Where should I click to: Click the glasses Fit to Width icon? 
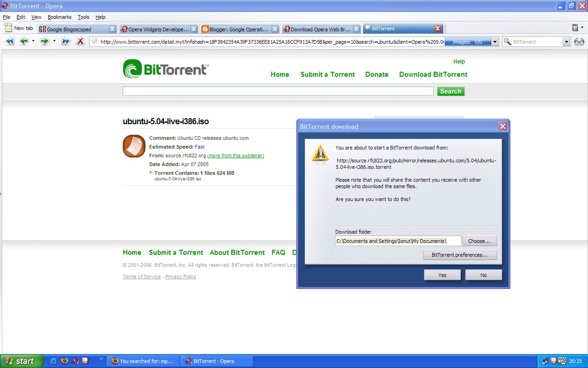tap(579, 42)
